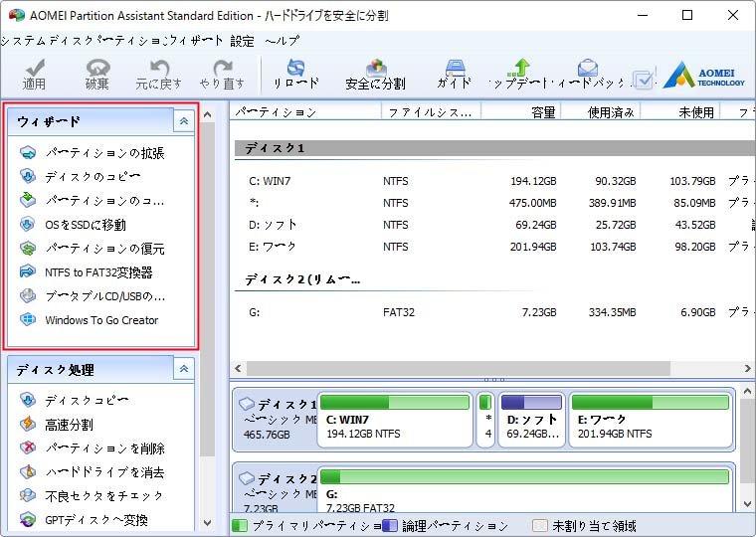756x537 pixels.
Task: Sort by the ファイルシス... column header
Action: (x=431, y=112)
